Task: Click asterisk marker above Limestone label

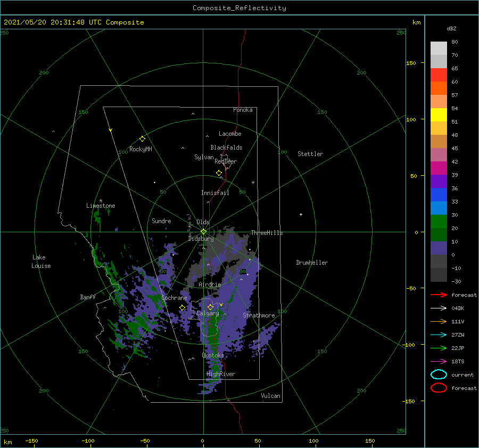Action: coord(101,201)
